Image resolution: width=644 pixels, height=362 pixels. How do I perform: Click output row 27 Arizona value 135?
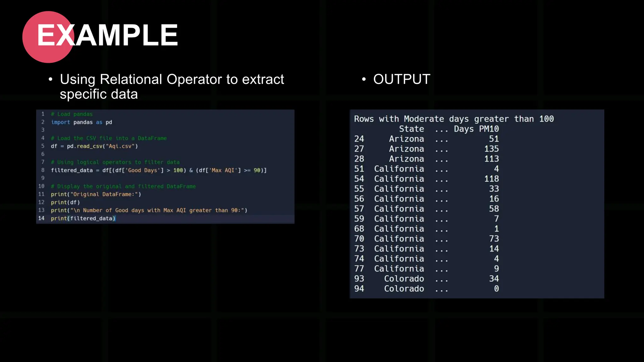coord(491,149)
